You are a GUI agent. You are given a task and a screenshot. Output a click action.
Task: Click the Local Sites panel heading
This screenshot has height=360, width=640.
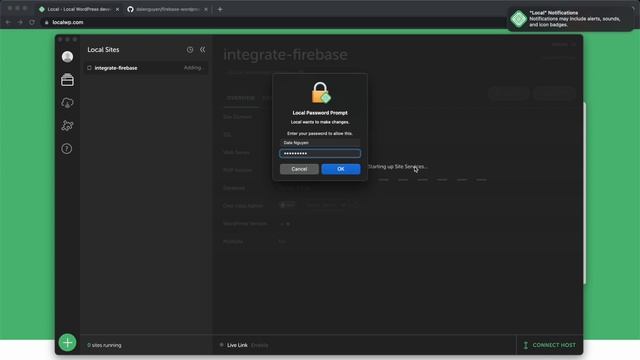tap(103, 50)
